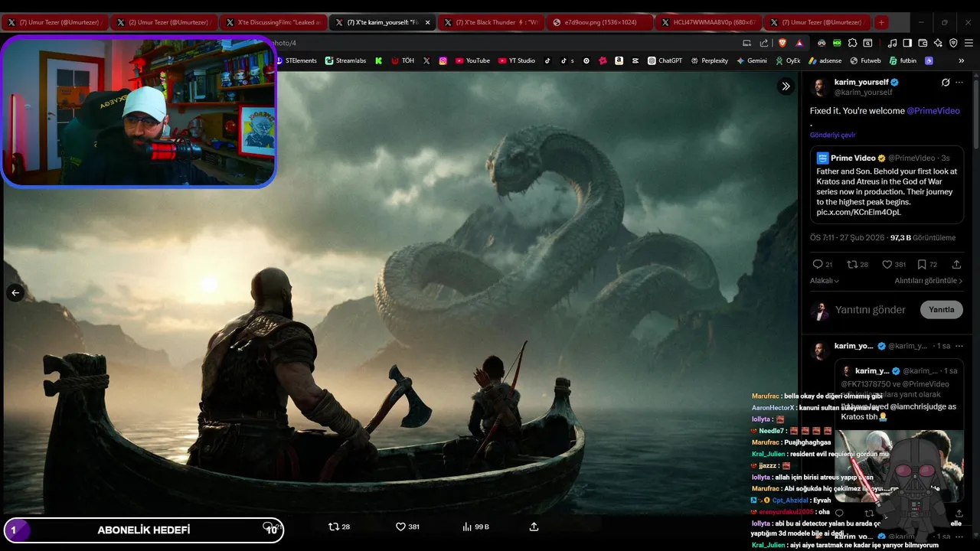This screenshot has width=980, height=551.
Task: Open the Futweb bookmark
Action: [865, 60]
